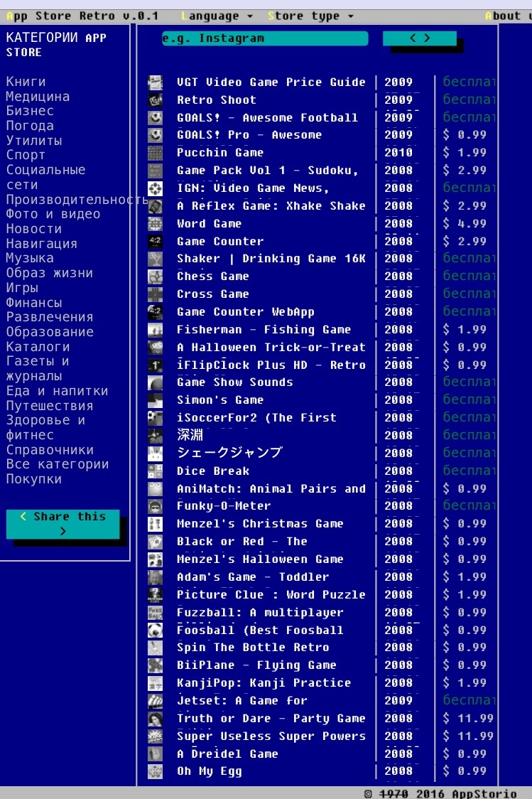Select the Музыка category in sidebar

30,258
